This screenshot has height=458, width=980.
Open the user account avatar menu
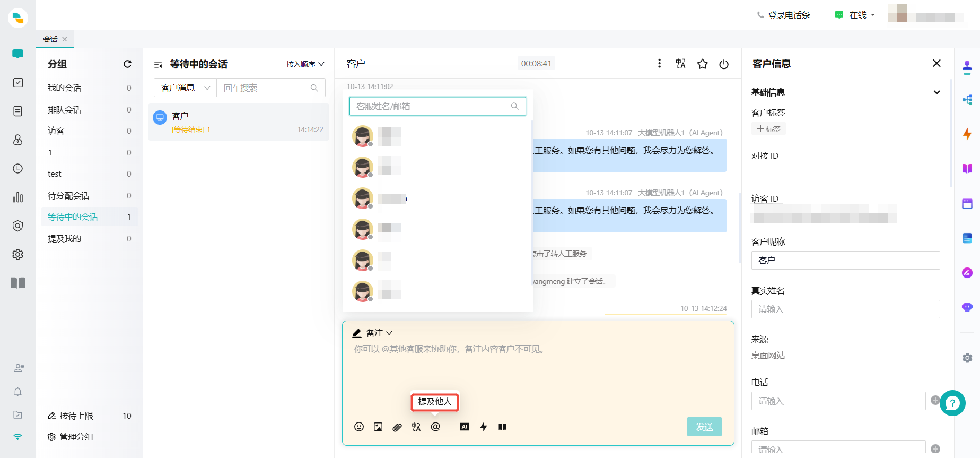(x=925, y=14)
